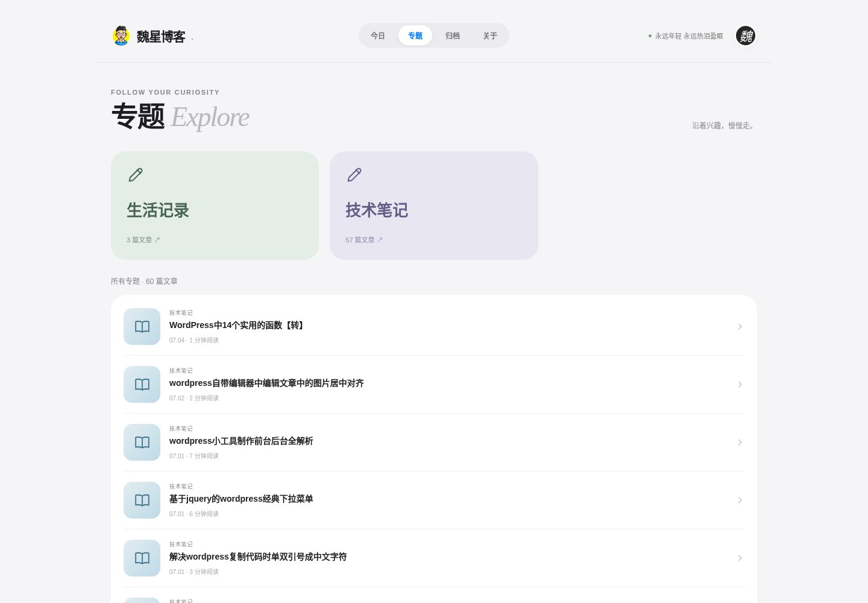
Task: Click 技术笔记 tag above jquery下拉菜单 post
Action: [x=181, y=487]
